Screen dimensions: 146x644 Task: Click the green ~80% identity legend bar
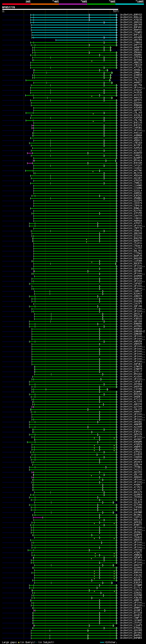101,4
